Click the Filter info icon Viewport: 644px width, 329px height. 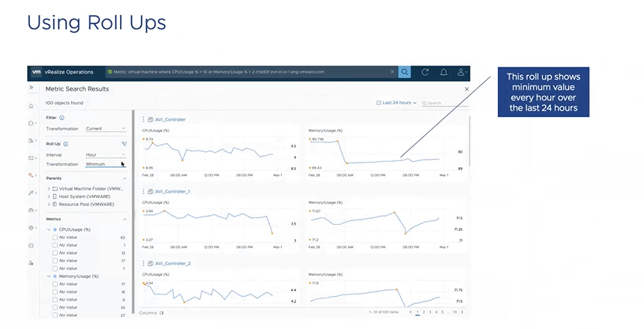61,118
